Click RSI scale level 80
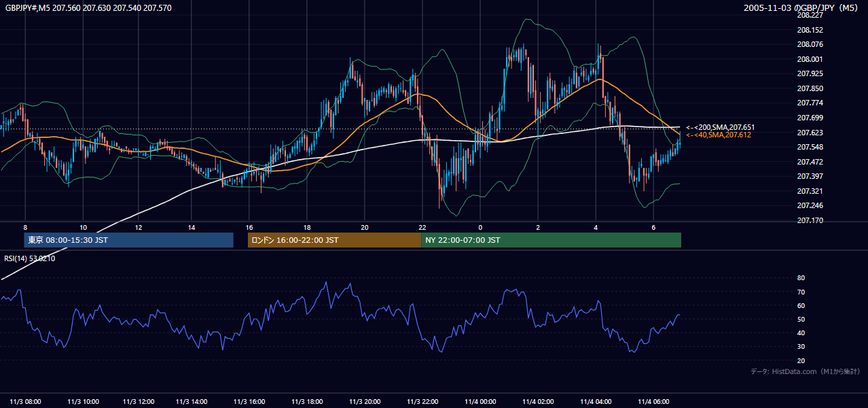The height and width of the screenshot is (408, 868). (801, 278)
